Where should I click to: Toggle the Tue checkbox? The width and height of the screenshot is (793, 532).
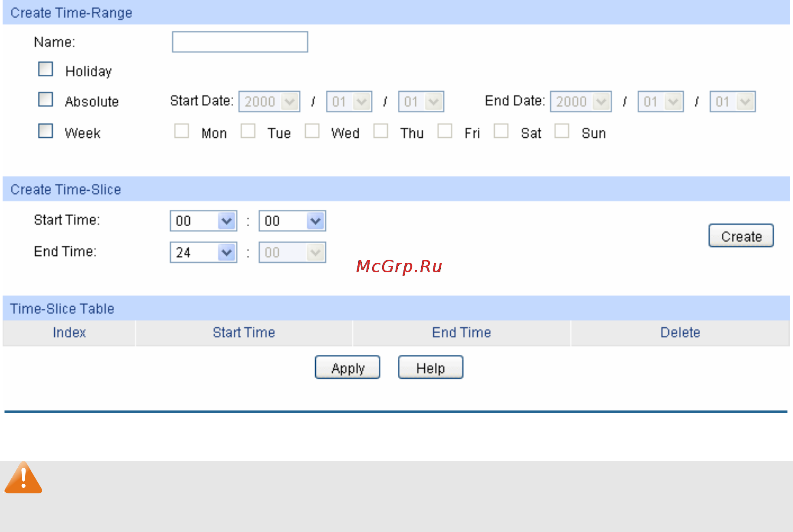(x=248, y=131)
